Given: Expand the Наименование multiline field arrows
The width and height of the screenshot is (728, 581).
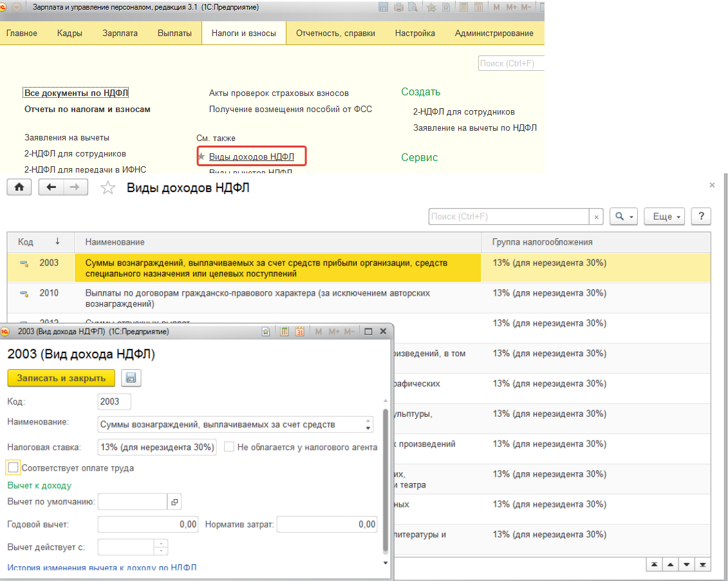Looking at the screenshot, I should (x=368, y=424).
